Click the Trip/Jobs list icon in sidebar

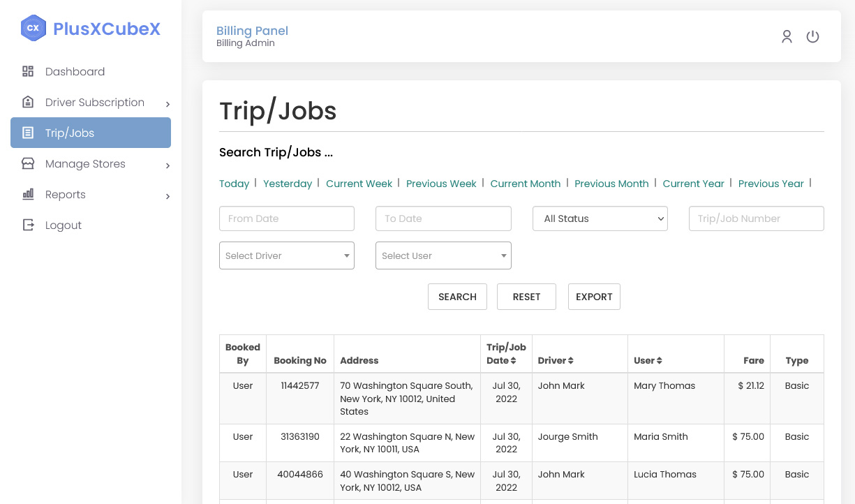click(28, 133)
